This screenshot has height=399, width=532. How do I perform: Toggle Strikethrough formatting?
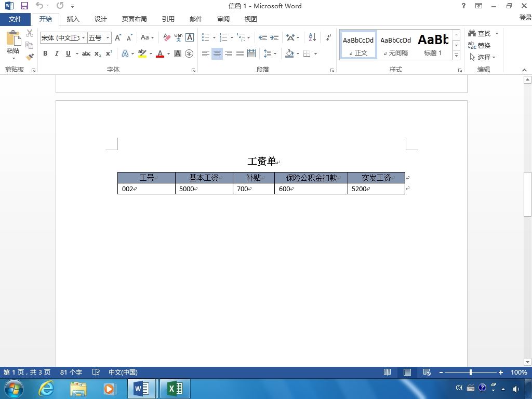[x=86, y=54]
